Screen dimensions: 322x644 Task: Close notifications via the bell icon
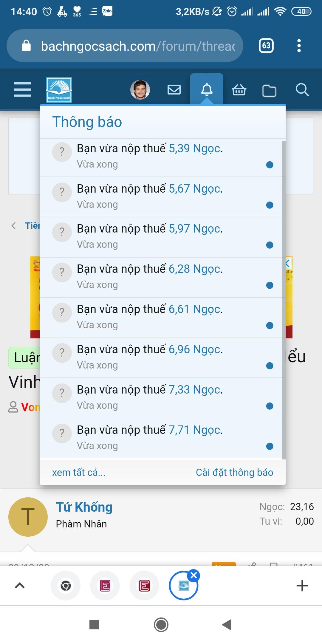coord(207,89)
